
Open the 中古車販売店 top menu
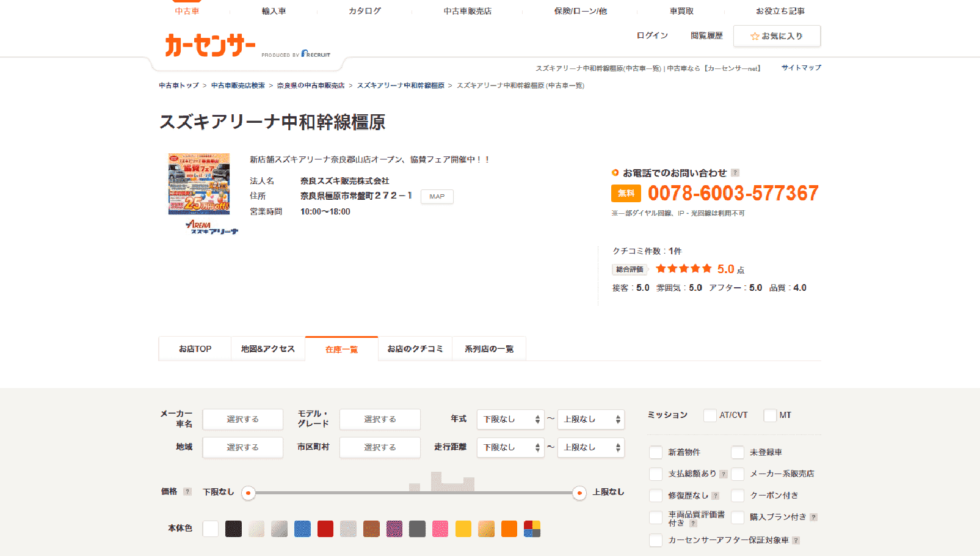point(468,11)
